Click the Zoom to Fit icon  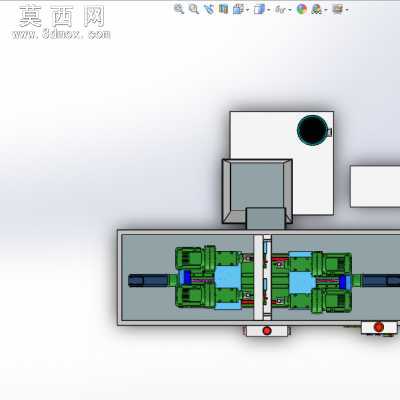pyautogui.click(x=179, y=9)
